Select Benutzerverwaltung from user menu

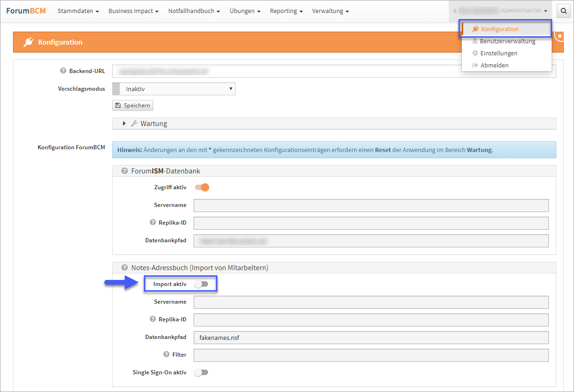(x=507, y=41)
